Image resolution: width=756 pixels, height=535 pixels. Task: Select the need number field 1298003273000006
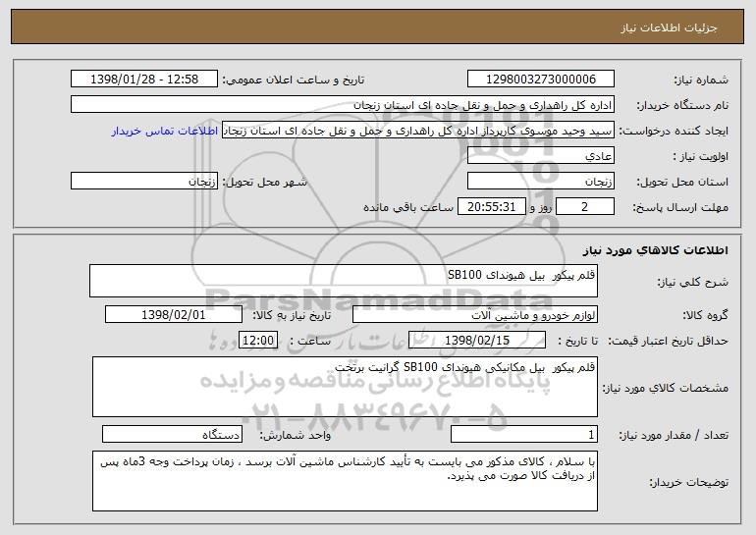click(x=540, y=80)
